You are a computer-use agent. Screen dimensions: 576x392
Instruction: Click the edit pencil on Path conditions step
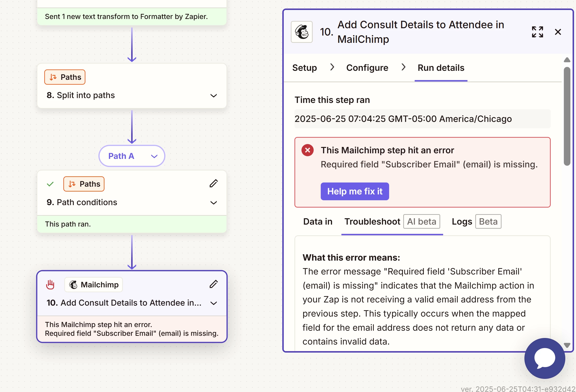(213, 184)
